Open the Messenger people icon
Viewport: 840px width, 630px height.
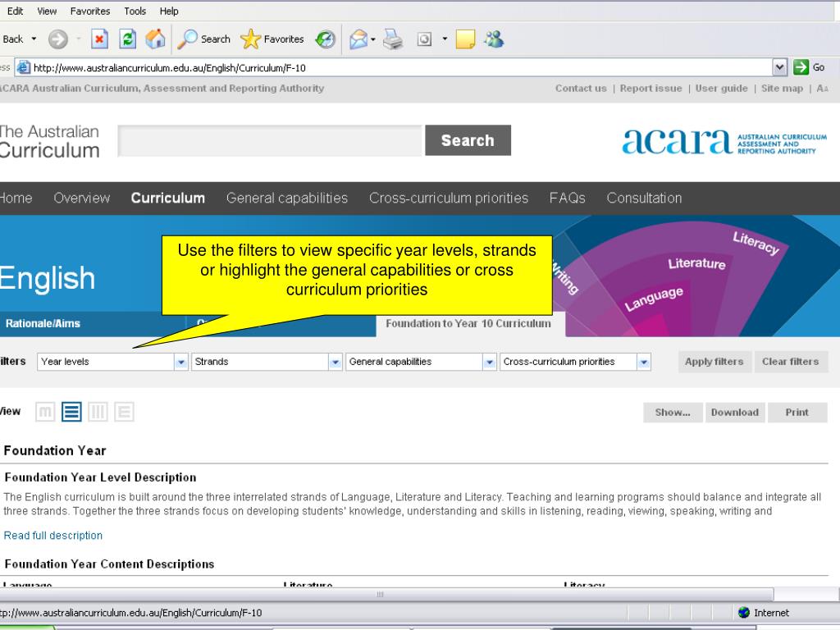[x=493, y=39]
